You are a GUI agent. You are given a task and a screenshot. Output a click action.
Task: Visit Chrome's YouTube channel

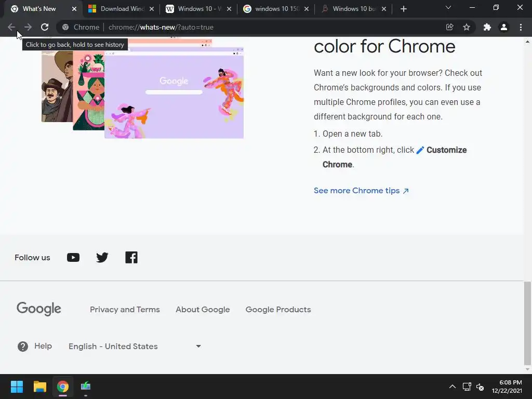[73, 258]
